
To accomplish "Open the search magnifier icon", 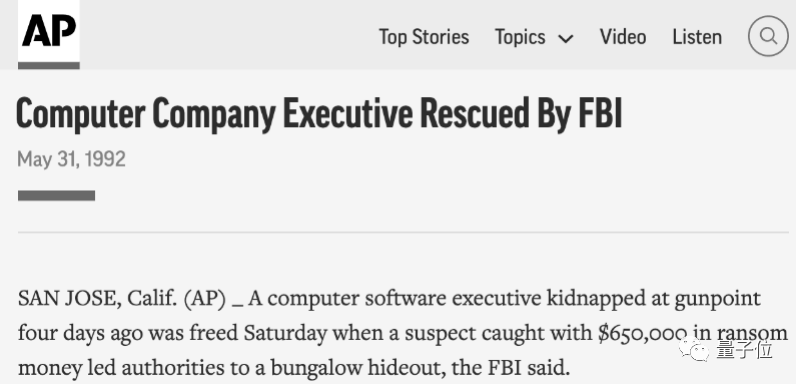I will point(768,36).
